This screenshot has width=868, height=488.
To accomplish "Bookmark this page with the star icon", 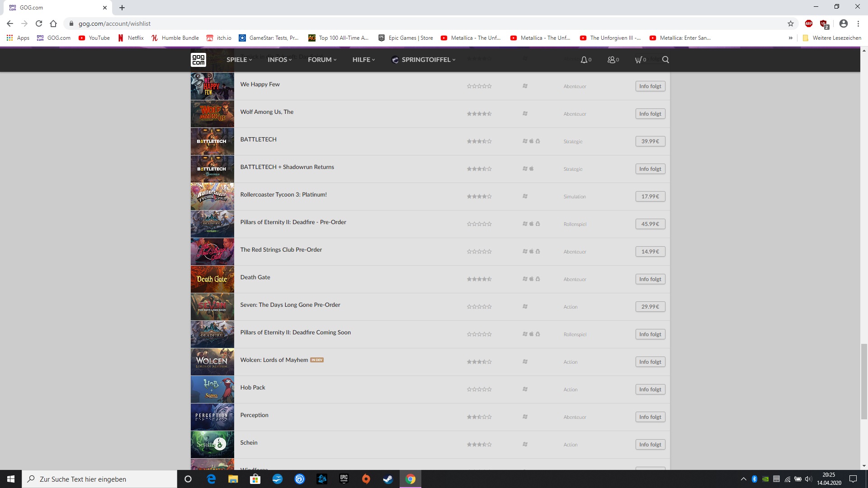I will 791,23.
